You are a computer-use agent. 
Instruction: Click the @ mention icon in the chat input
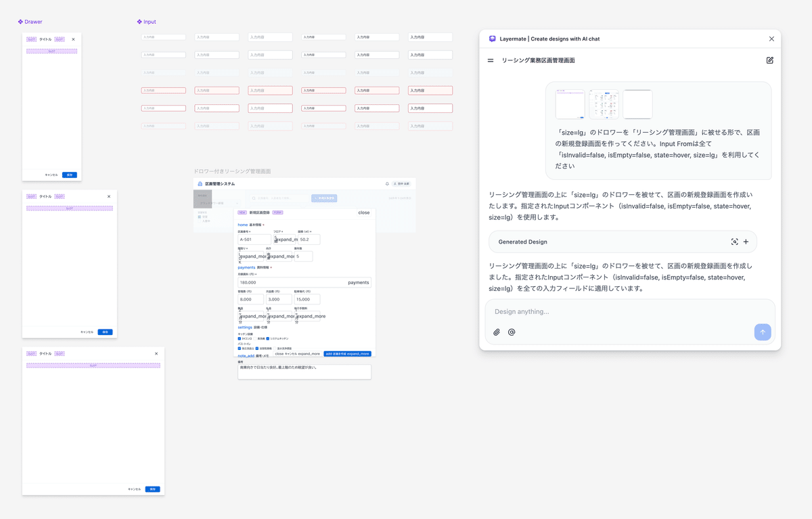(x=512, y=332)
